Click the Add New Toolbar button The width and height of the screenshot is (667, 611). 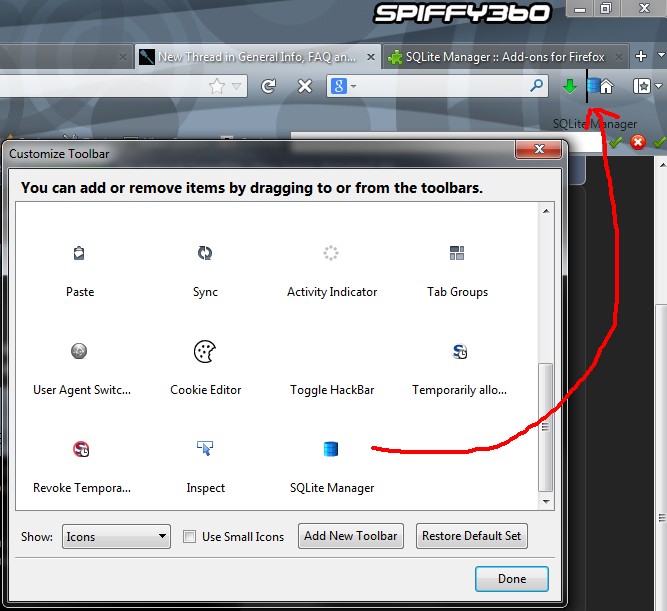point(350,536)
